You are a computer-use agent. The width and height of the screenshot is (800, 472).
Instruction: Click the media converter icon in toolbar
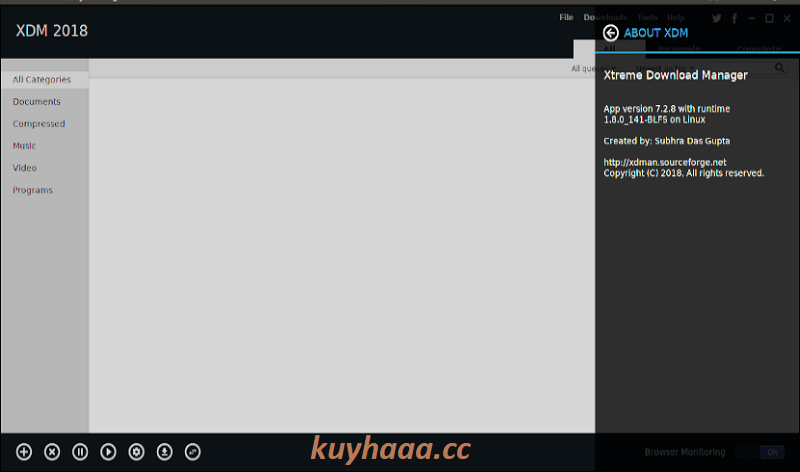(192, 452)
